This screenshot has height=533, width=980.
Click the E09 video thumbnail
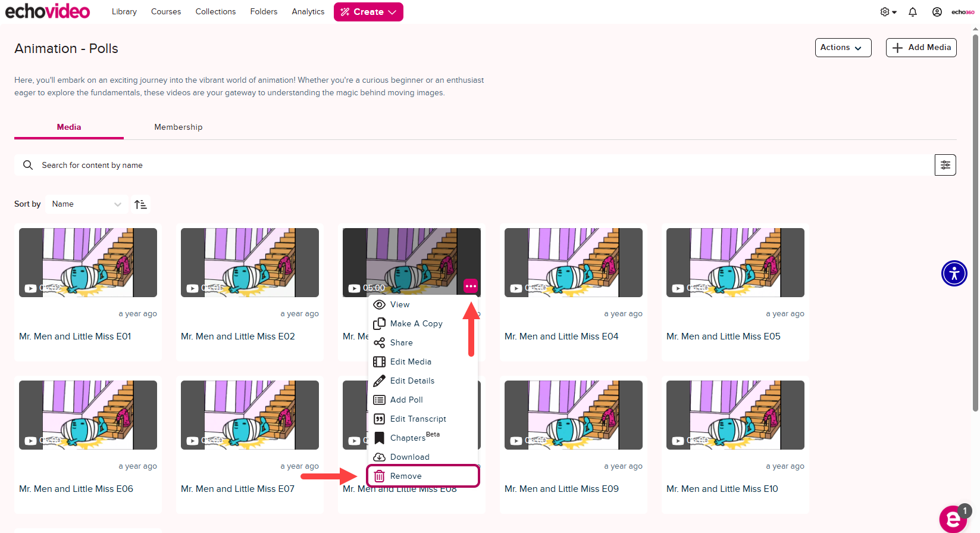[574, 415]
